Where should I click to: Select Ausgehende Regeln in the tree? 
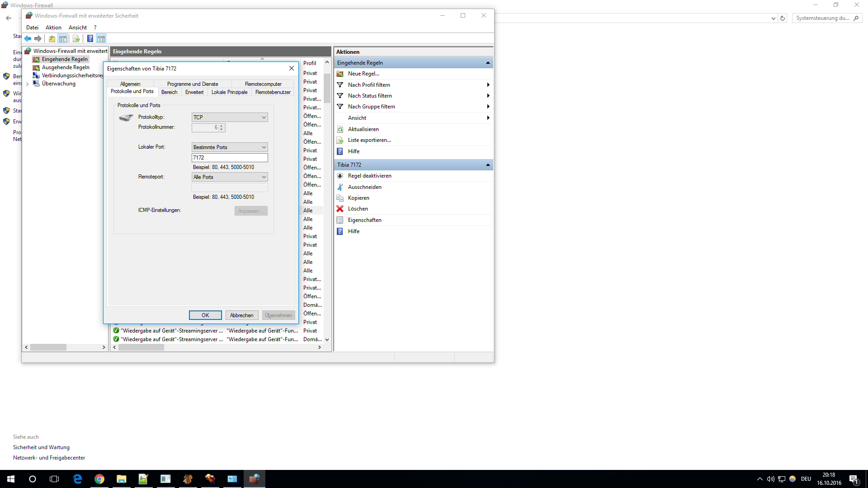tap(66, 67)
